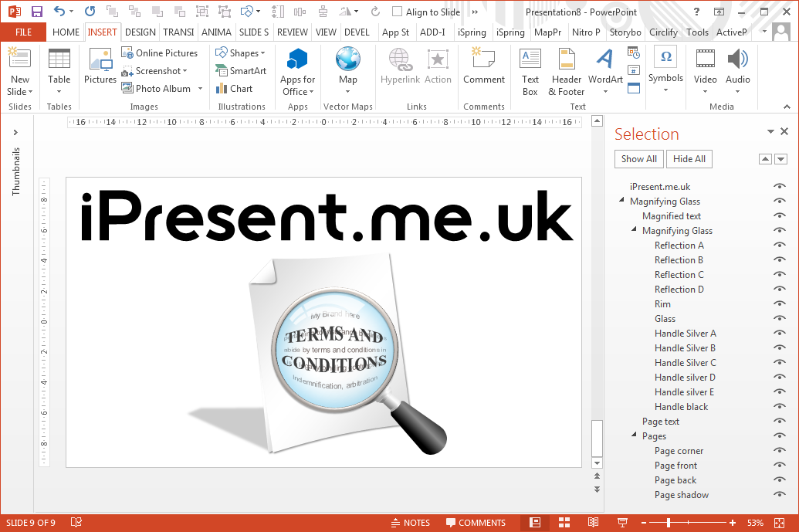Viewport: 799px width, 532px height.
Task: Create a Photo Album
Action: [157, 89]
